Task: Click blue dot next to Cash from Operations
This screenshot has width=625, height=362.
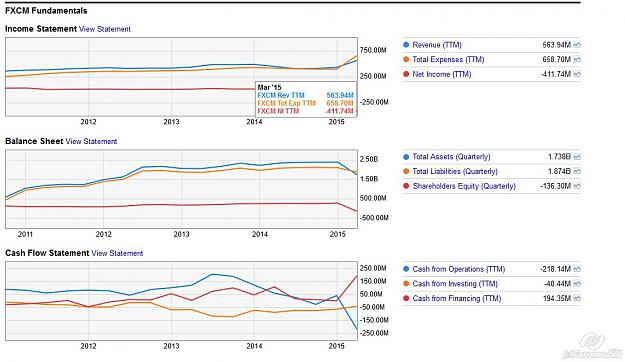Action: pos(406,269)
